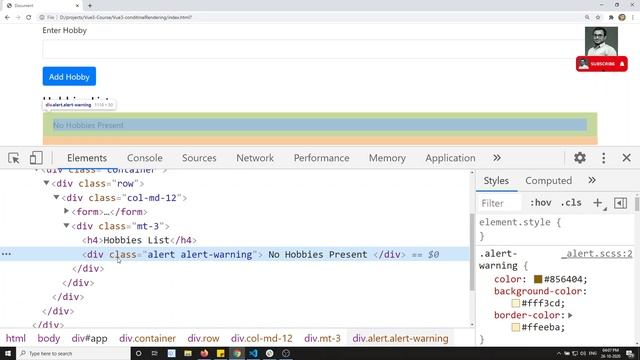Go back in browser history
The image size is (640, 360).
tap(7, 18)
